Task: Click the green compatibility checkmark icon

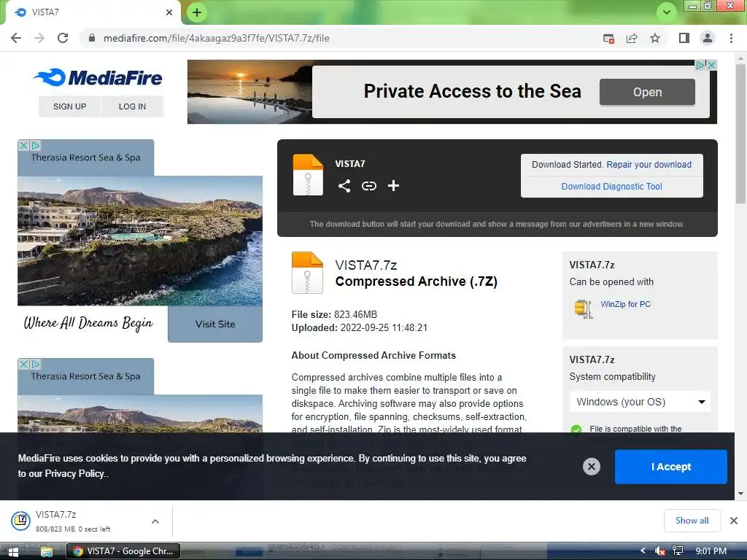Action: (x=576, y=429)
